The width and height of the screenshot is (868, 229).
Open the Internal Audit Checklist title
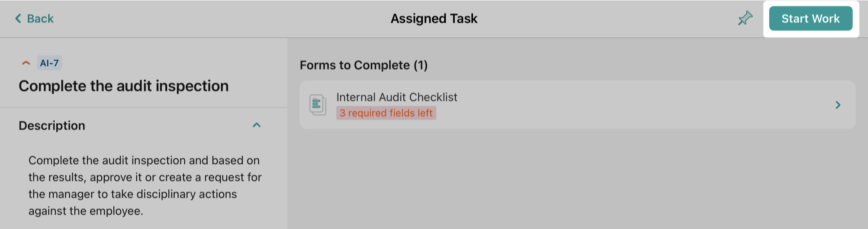coord(397,97)
